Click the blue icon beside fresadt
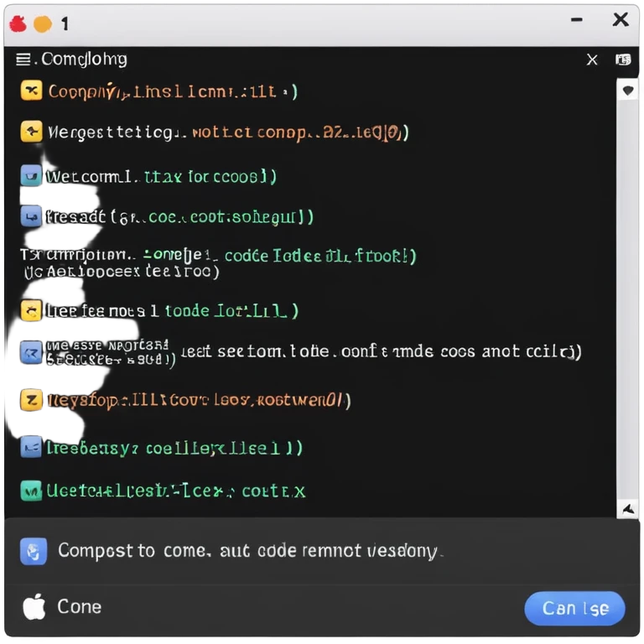The height and width of the screenshot is (644, 644). tap(31, 216)
